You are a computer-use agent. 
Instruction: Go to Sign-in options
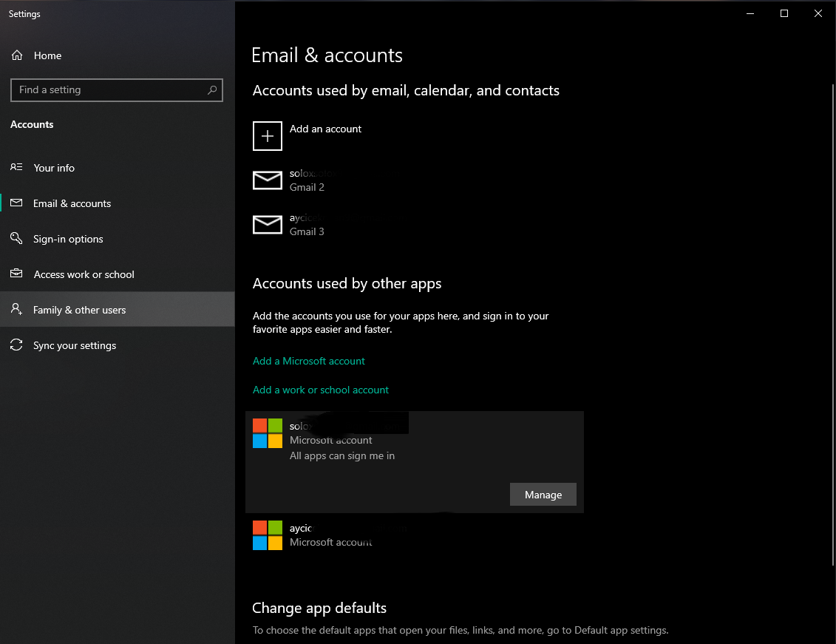tap(118, 239)
